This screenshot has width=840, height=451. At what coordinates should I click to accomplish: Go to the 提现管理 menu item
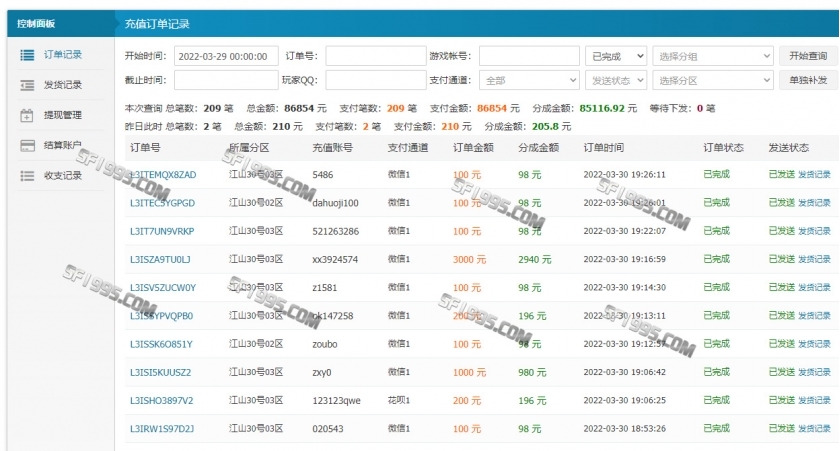click(x=62, y=115)
